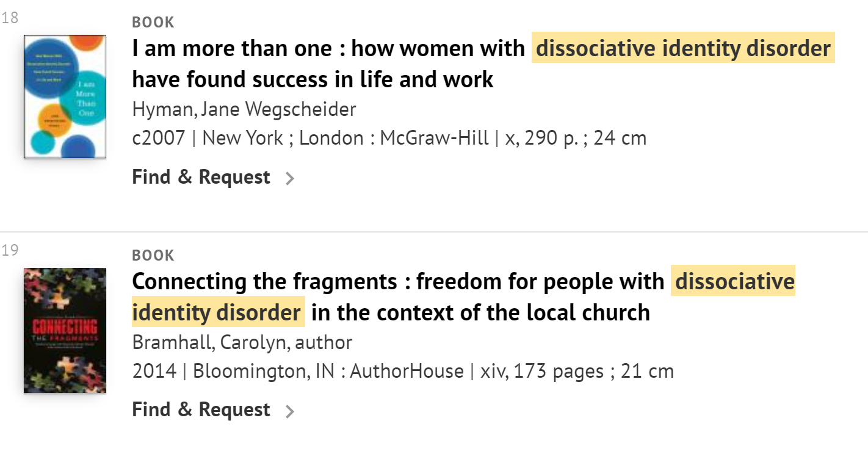The width and height of the screenshot is (868, 462).
Task: Select result number 18
Action: pyautogui.click(x=10, y=18)
